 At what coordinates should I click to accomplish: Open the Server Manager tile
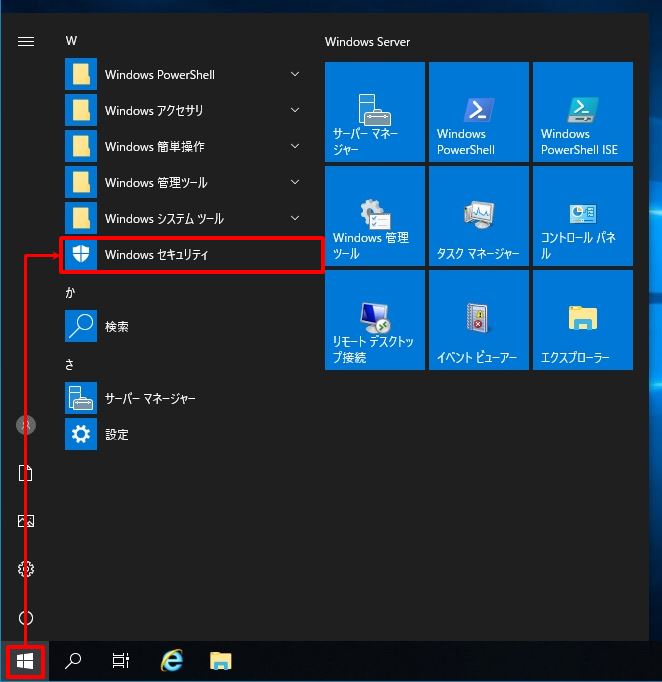pyautogui.click(x=374, y=112)
